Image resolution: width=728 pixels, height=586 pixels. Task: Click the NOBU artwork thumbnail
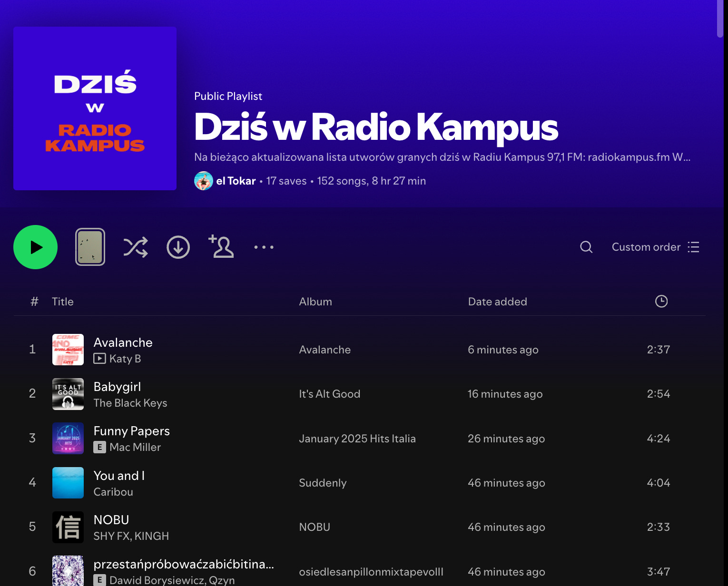click(68, 527)
